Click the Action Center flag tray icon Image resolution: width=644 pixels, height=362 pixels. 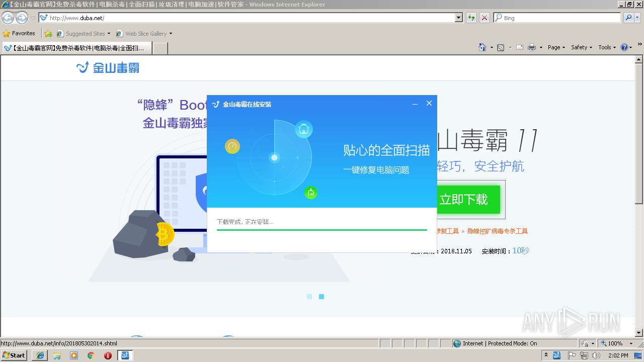(x=572, y=355)
